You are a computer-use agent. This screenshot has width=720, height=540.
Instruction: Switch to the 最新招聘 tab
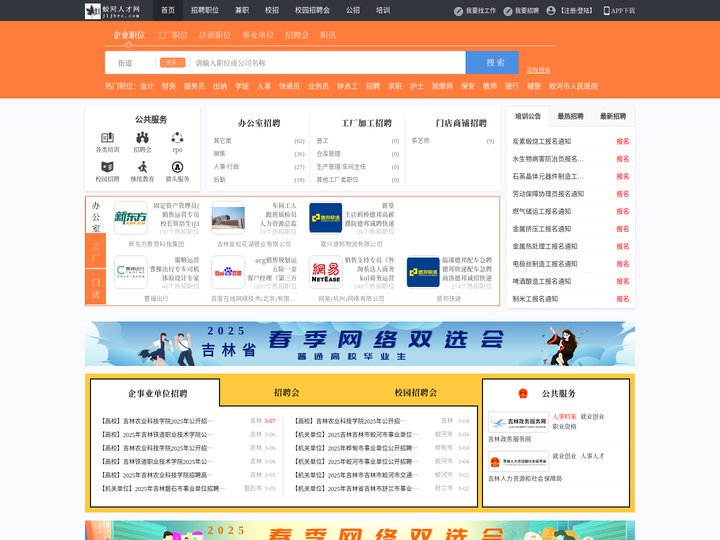[x=613, y=116]
